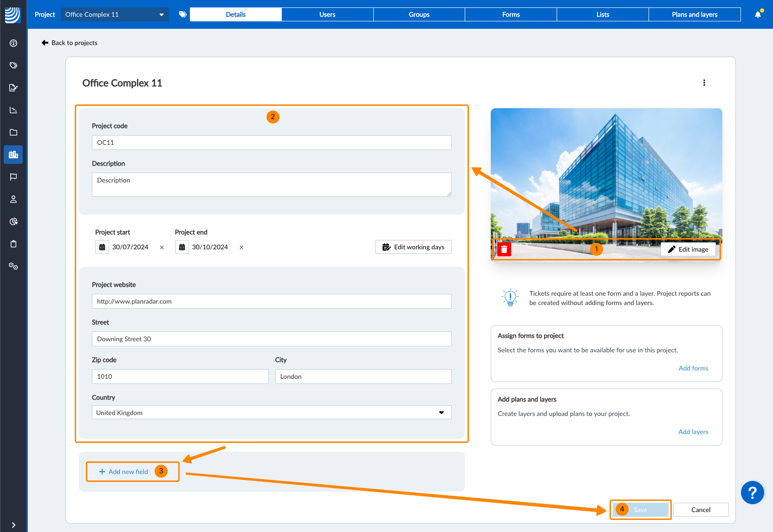Open the Office Complex 11 project dropdown

click(x=114, y=14)
